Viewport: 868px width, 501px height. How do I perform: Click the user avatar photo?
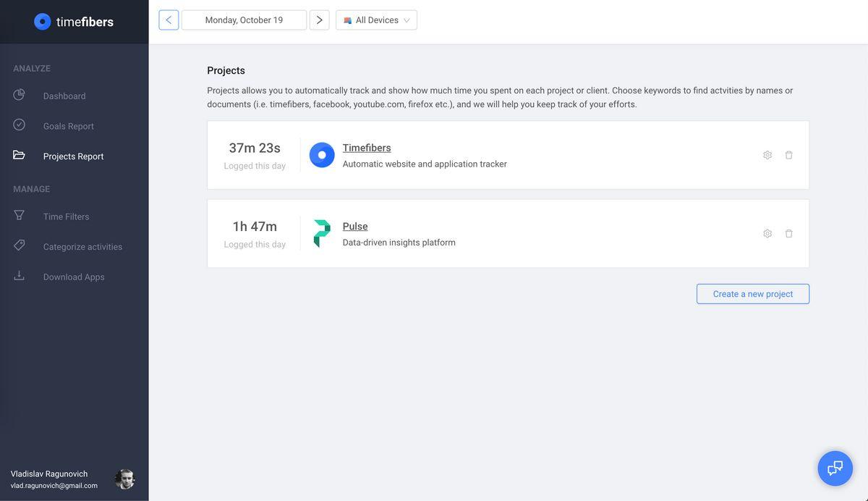pyautogui.click(x=124, y=479)
